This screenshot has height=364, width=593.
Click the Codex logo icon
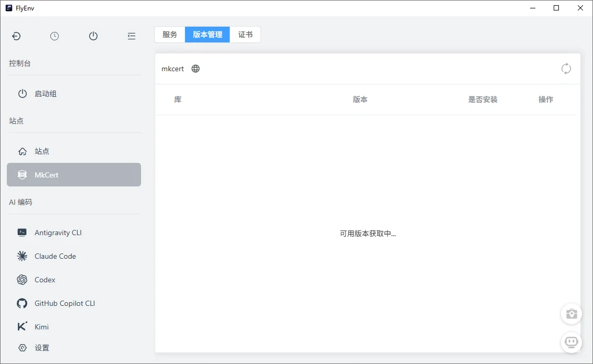click(x=23, y=280)
